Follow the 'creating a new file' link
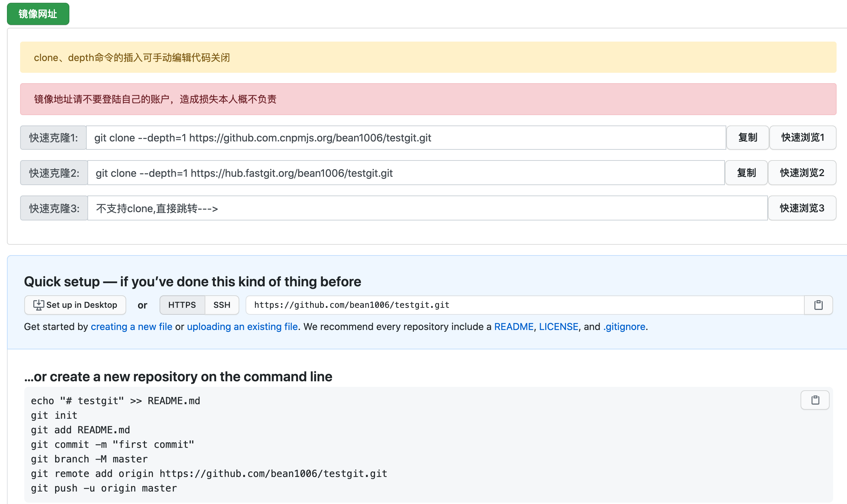The image size is (847, 504). click(x=131, y=327)
